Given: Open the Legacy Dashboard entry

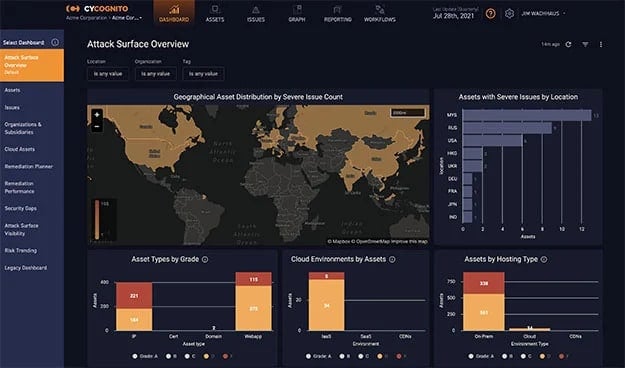Looking at the screenshot, I should point(26,268).
